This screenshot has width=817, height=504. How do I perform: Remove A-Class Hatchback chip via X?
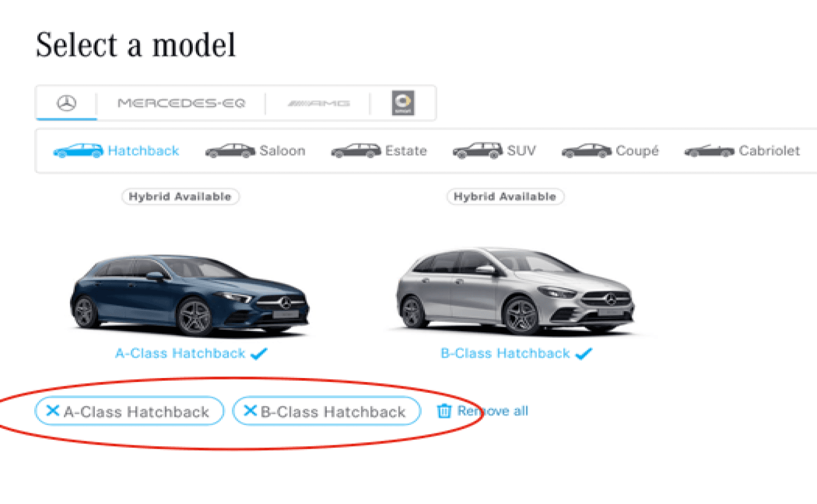53,411
